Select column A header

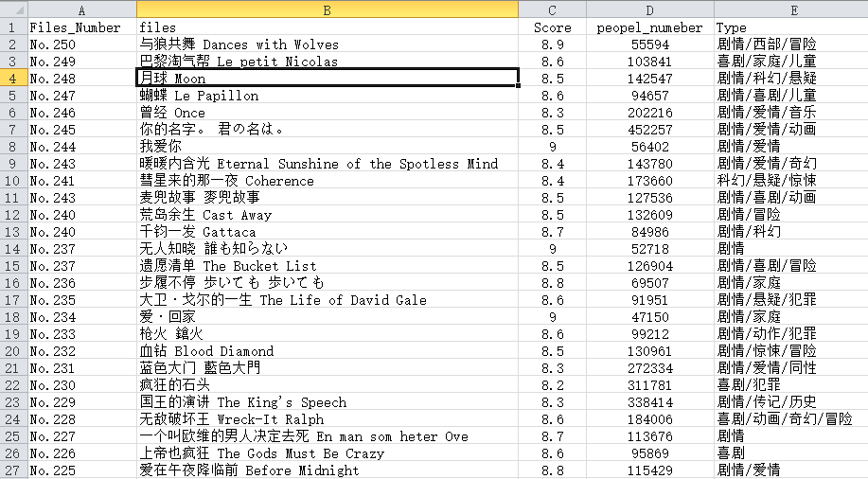tap(82, 9)
